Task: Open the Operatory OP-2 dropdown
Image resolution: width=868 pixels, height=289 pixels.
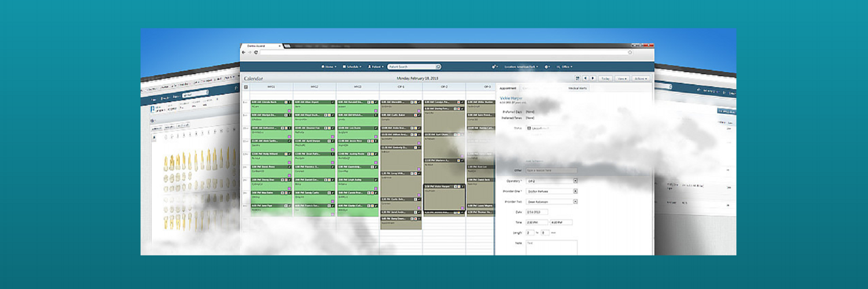Action: coord(552,181)
